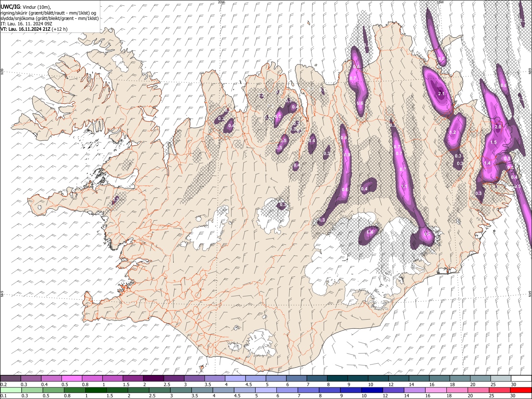This screenshot has width=532, height=399.
Task: Click the 1.2 snowfall value label
Action: pos(453,133)
